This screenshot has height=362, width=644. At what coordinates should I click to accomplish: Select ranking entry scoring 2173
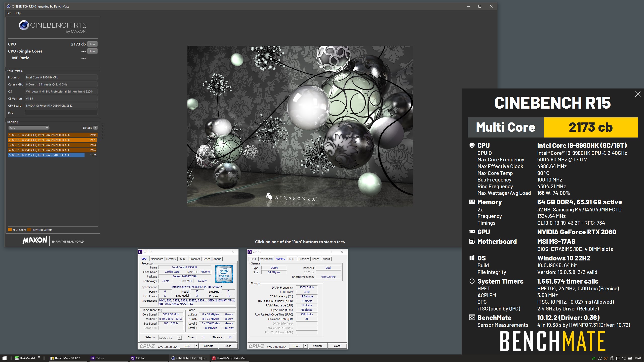52,140
